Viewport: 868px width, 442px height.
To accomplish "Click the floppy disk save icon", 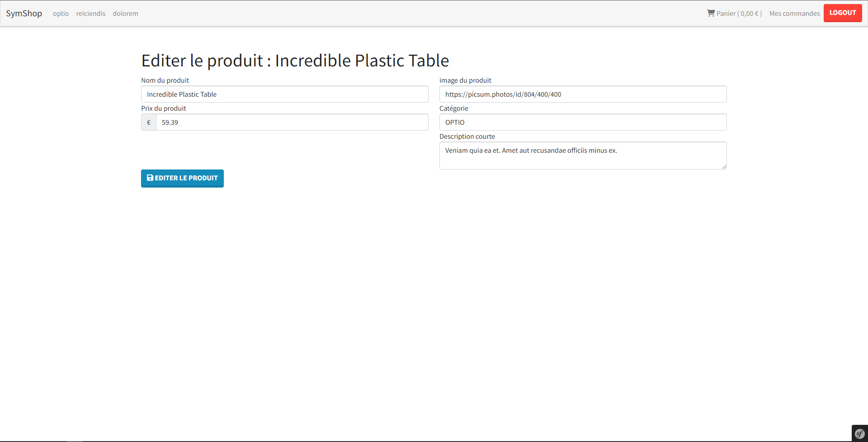I will point(150,178).
